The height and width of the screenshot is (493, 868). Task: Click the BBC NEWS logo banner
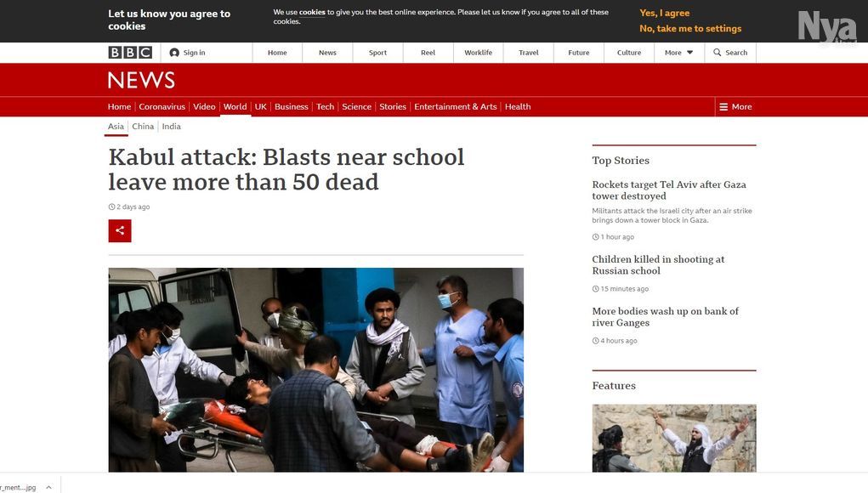click(x=142, y=80)
